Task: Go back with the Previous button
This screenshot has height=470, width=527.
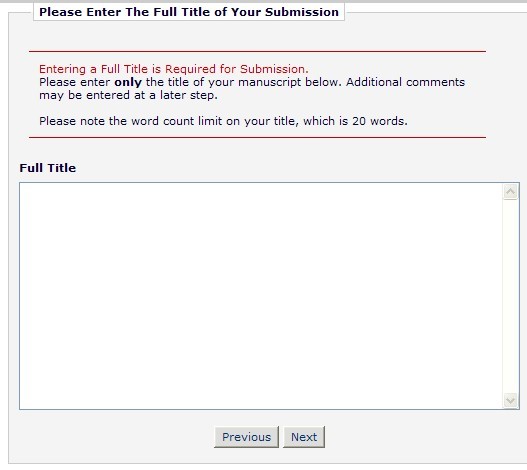Action: coord(246,437)
